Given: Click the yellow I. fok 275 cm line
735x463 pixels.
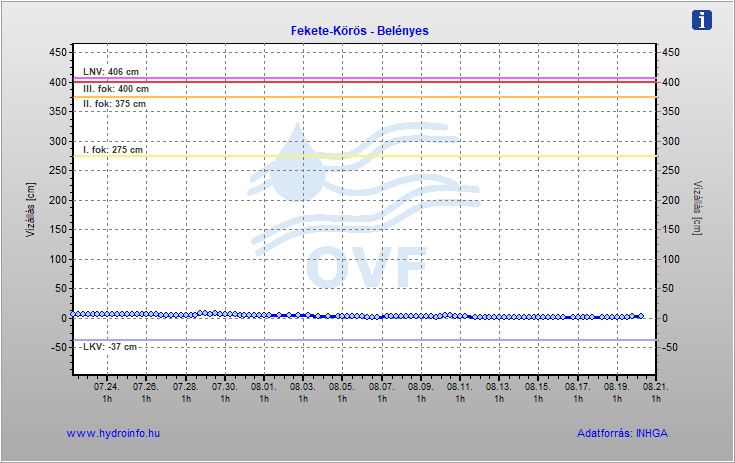Looking at the screenshot, I should (x=365, y=156).
